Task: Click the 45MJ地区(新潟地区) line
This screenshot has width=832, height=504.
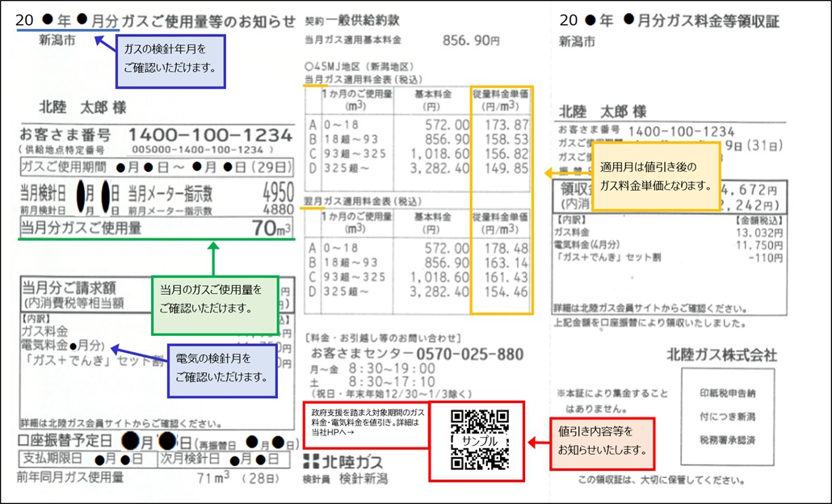Action: click(359, 66)
